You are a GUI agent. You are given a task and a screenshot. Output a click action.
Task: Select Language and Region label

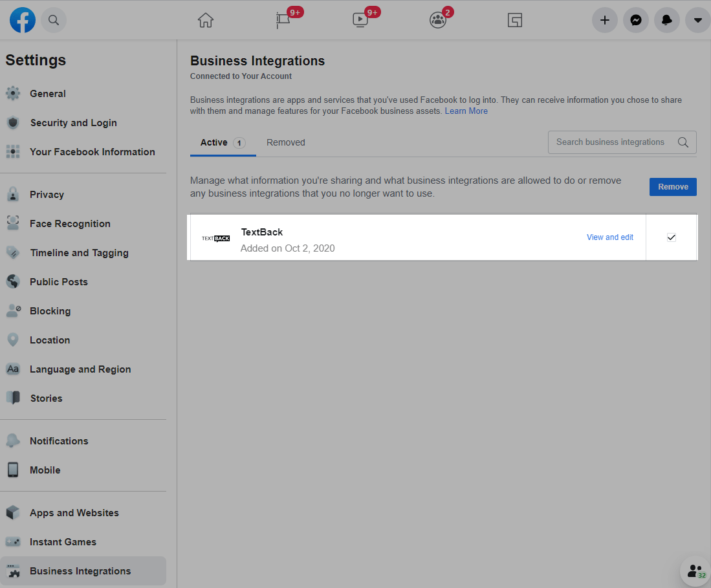pos(80,369)
